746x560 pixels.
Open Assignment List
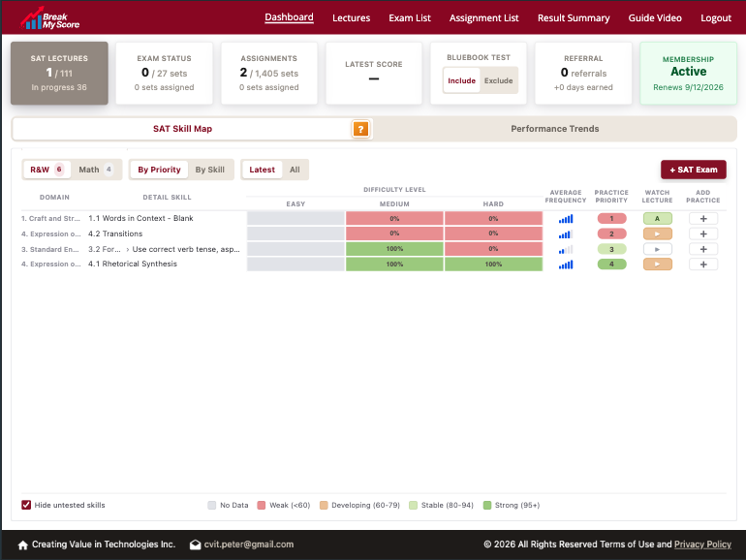pos(483,18)
